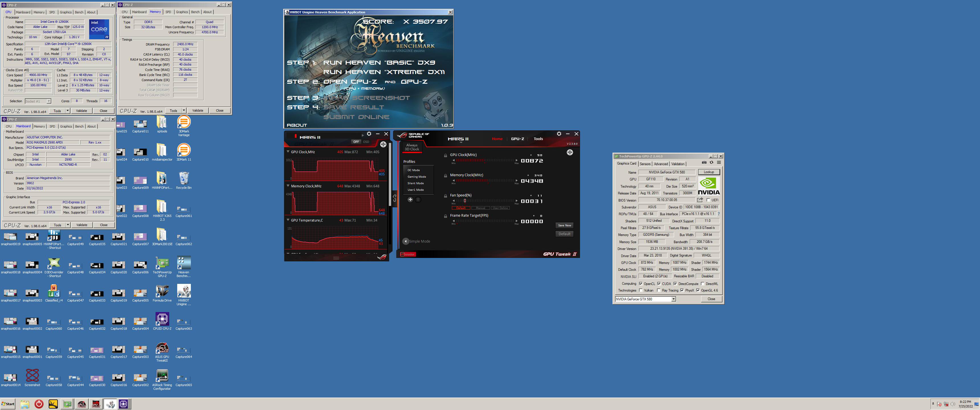This screenshot has height=410, width=980.
Task: Toggle the PhysX checkbox
Action: pyautogui.click(x=682, y=290)
